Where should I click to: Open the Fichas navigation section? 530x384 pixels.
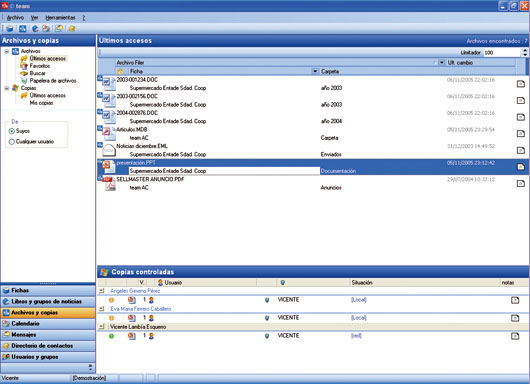pos(48,291)
